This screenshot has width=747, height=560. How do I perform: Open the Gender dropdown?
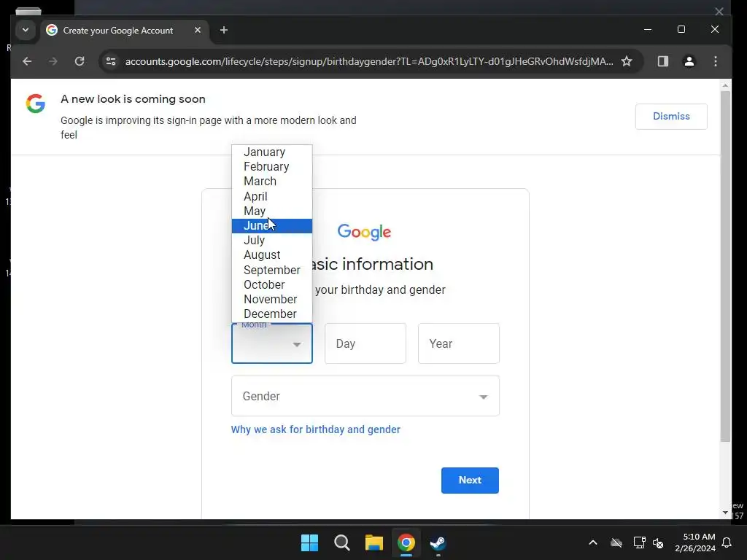365,396
